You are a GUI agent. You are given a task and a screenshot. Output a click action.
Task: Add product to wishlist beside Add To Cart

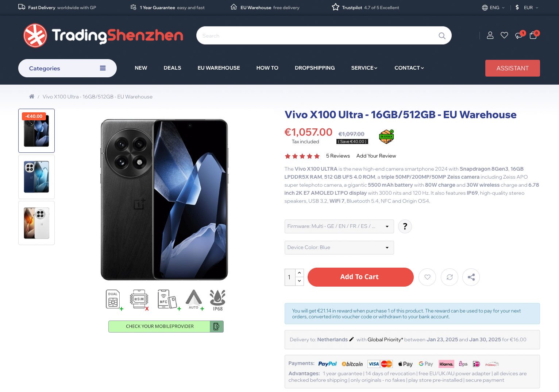[427, 277]
